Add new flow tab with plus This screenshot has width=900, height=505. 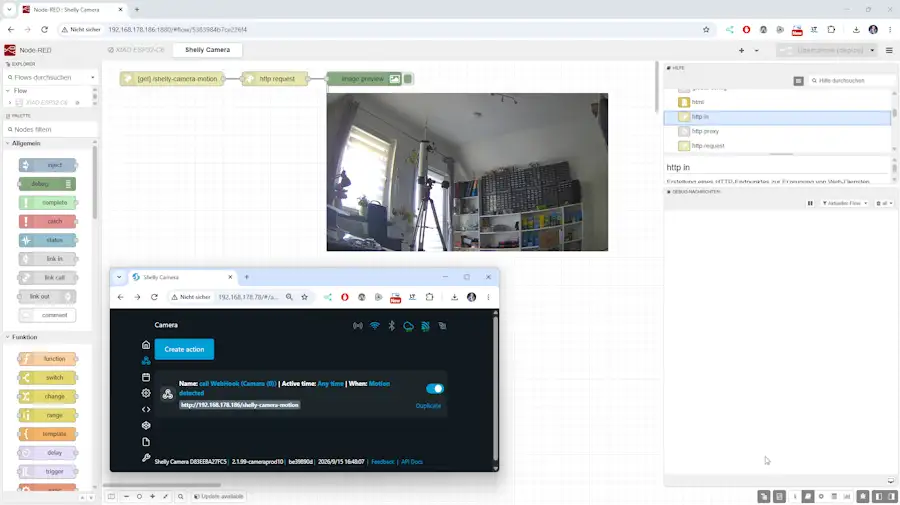click(741, 50)
